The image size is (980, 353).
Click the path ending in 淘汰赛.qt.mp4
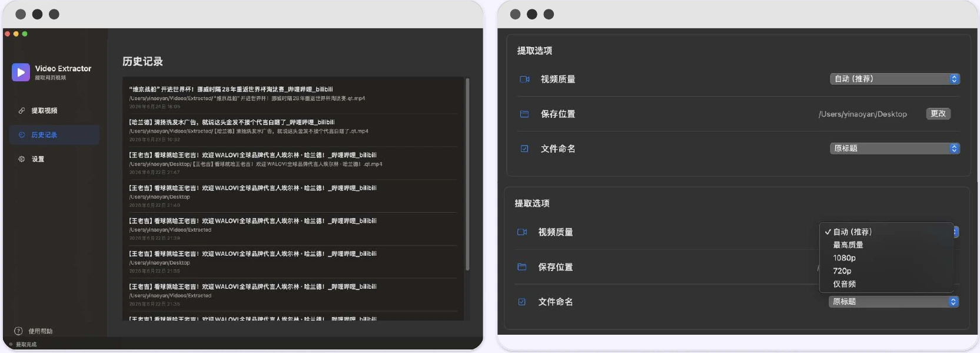pyautogui.click(x=247, y=98)
